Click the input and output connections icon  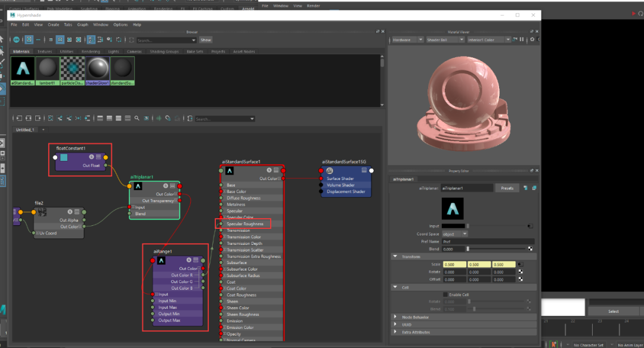coord(29,118)
